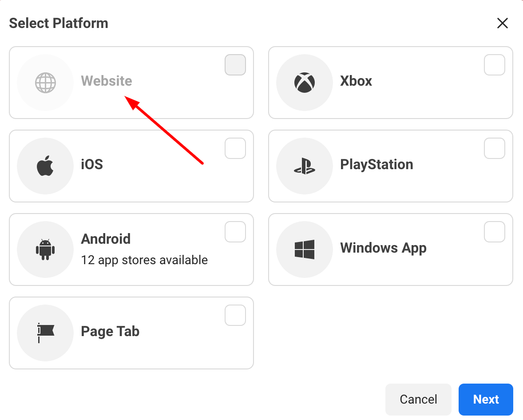Click the PlayStation label text

376,164
